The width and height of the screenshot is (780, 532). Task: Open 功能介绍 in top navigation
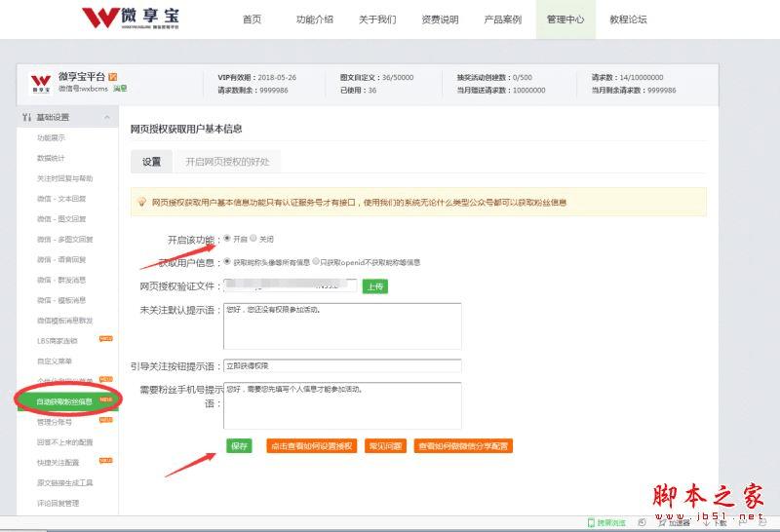[x=314, y=19]
